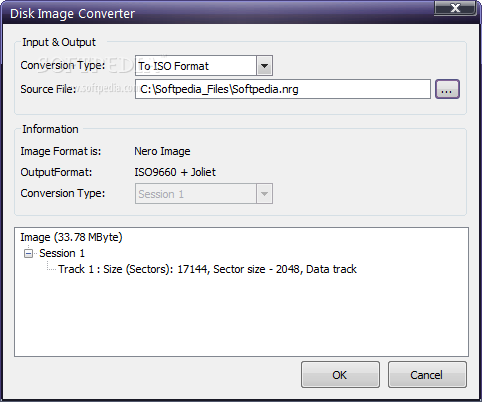Click the Nero Image format text
Image resolution: width=482 pixels, height=402 pixels.
coord(162,151)
